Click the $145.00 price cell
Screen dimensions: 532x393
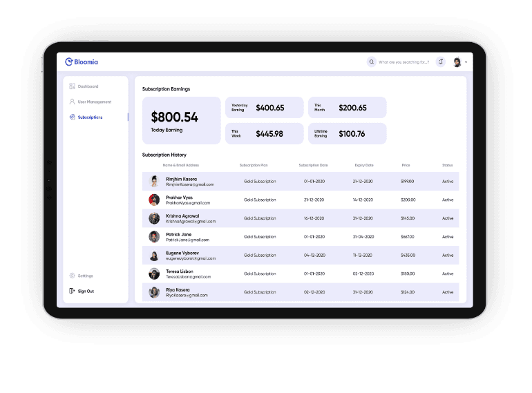[408, 218]
